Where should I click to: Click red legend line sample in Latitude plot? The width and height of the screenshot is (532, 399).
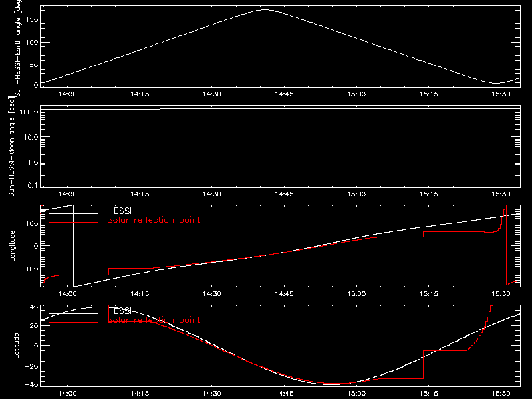74,322
